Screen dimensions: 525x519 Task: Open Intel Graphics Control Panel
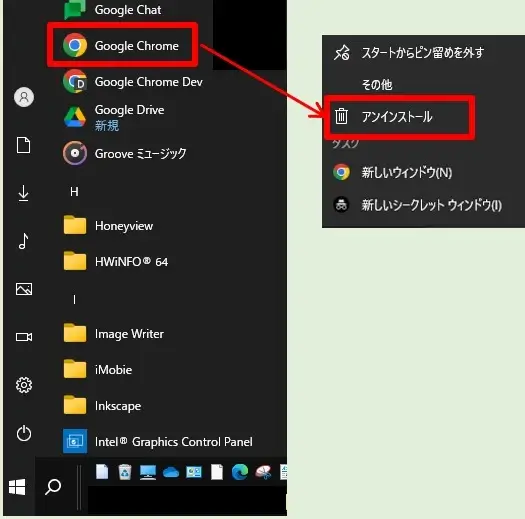pos(157,441)
